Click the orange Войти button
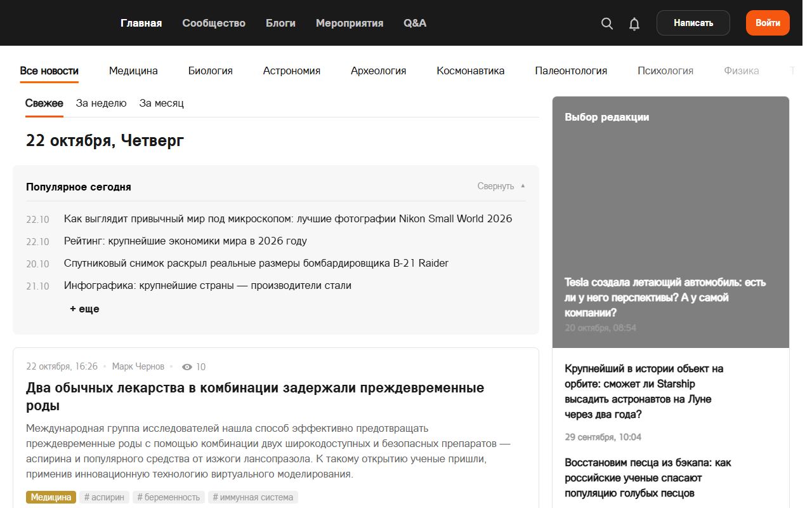This screenshot has height=508, width=812. point(768,23)
